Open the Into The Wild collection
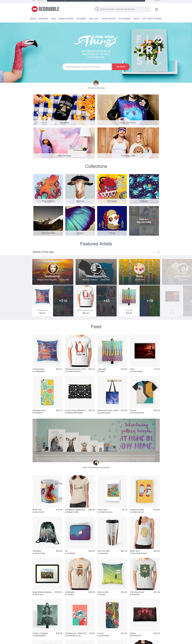This screenshot has height=644, width=192. pos(48,221)
